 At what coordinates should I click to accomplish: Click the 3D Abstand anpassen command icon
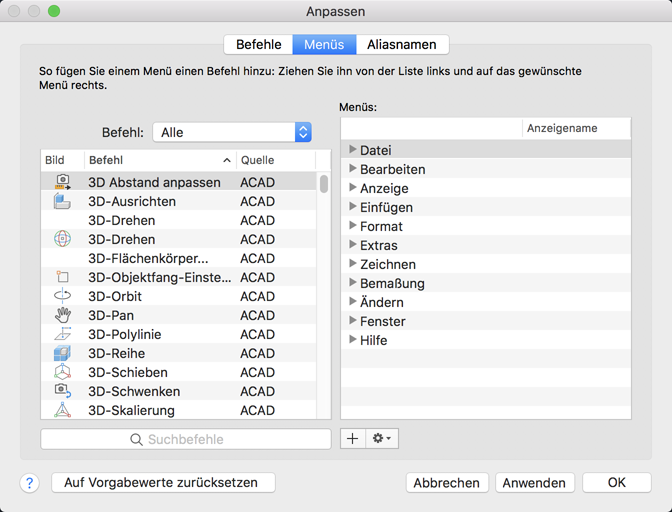pyautogui.click(x=62, y=182)
